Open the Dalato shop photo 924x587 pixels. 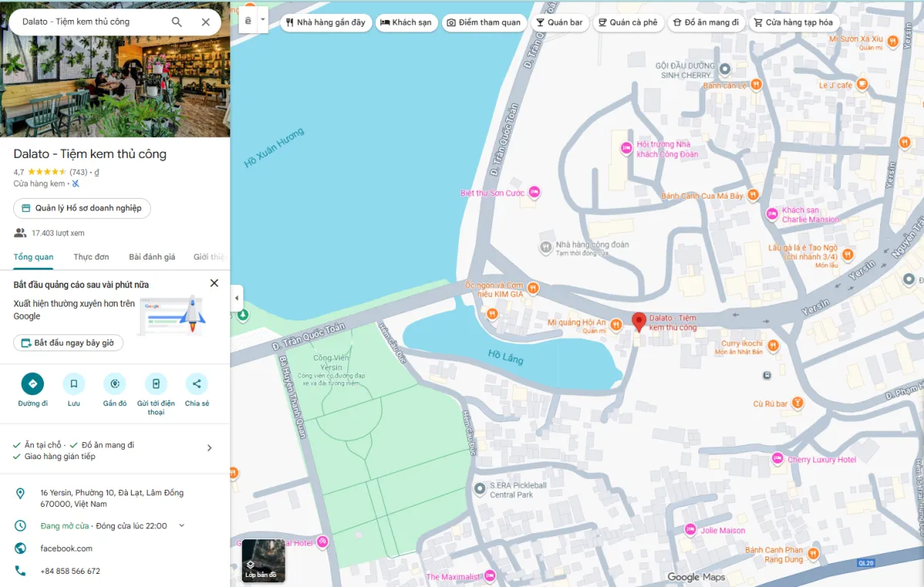tap(115, 85)
